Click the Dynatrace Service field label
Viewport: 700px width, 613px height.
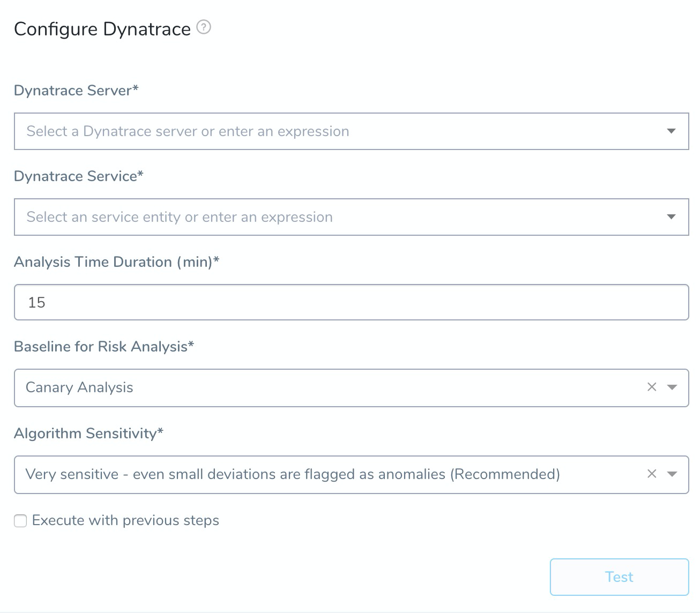pos(79,176)
